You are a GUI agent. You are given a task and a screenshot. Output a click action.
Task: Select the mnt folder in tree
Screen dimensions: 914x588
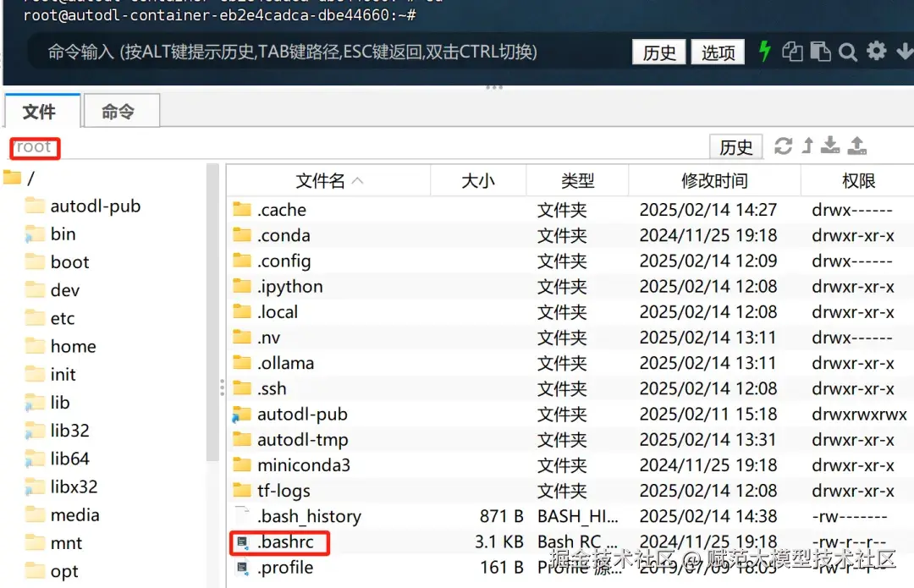tap(54, 542)
